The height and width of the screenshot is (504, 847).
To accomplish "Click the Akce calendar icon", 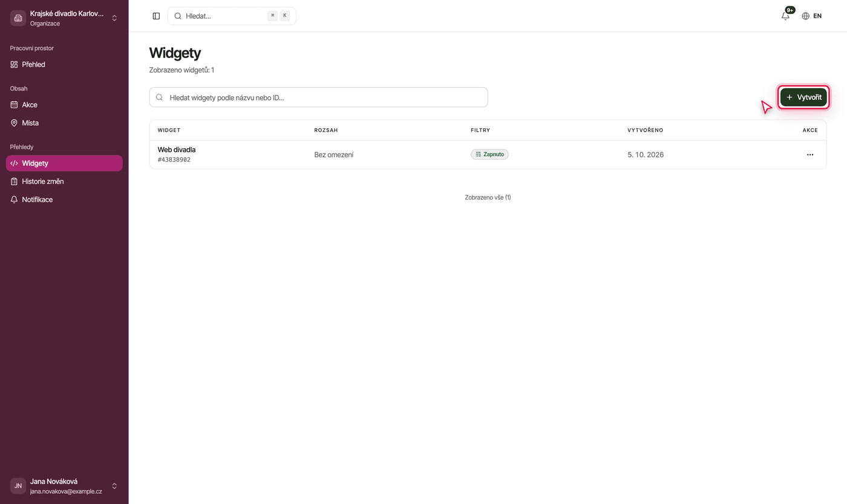I will [15, 105].
